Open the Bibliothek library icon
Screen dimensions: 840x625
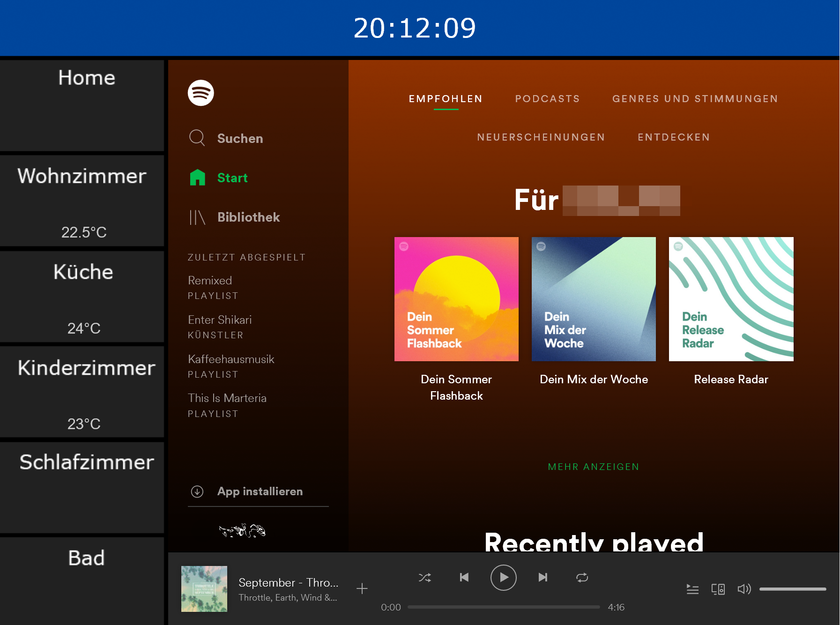(x=197, y=217)
